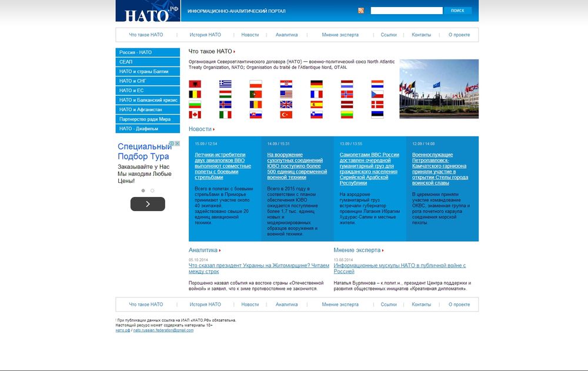Expand the Новости section heading

tap(202, 129)
